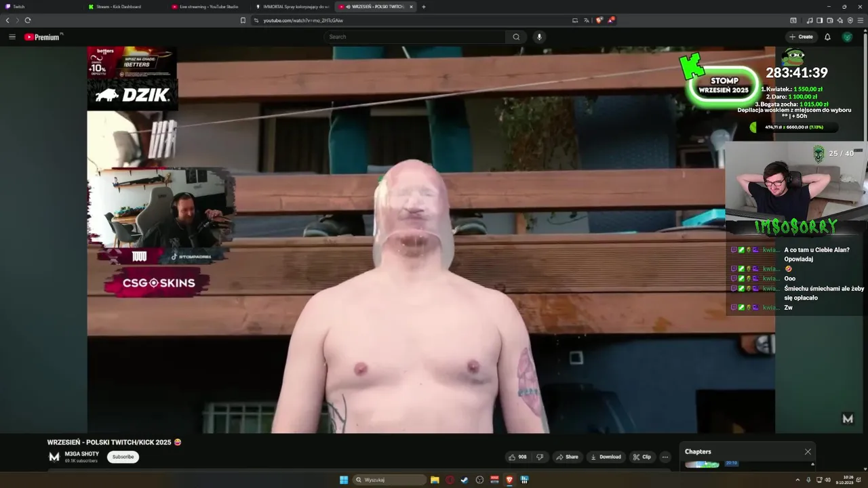Open the Brave Wallet icon
Image resolution: width=868 pixels, height=488 pixels.
point(829,20)
